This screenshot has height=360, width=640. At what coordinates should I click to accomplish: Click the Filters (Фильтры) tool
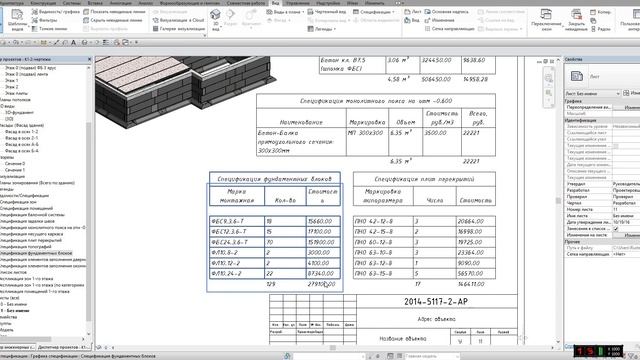coord(44,20)
